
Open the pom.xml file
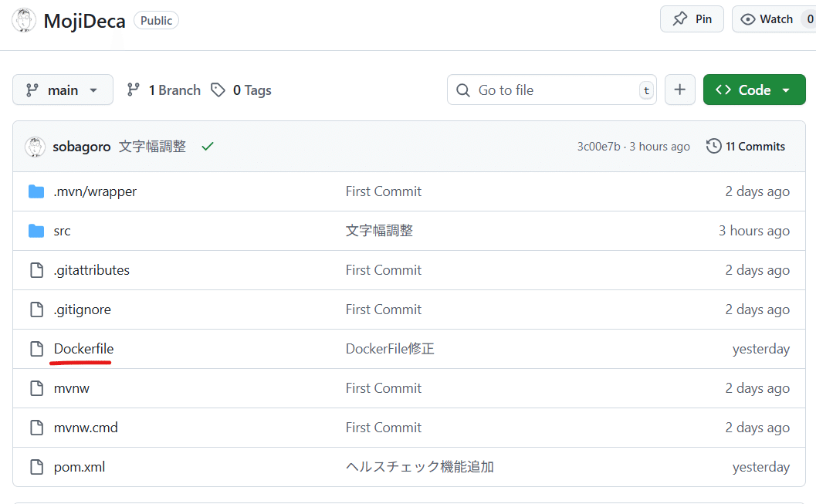pos(79,467)
